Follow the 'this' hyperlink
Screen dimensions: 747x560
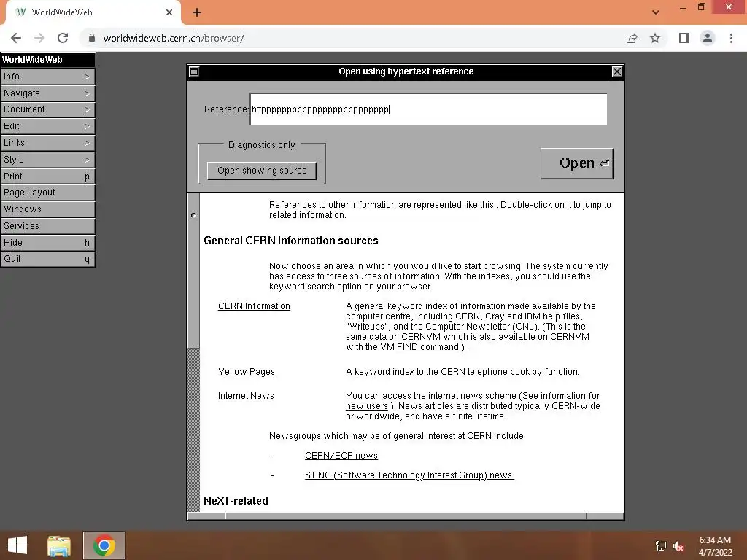[x=487, y=205]
